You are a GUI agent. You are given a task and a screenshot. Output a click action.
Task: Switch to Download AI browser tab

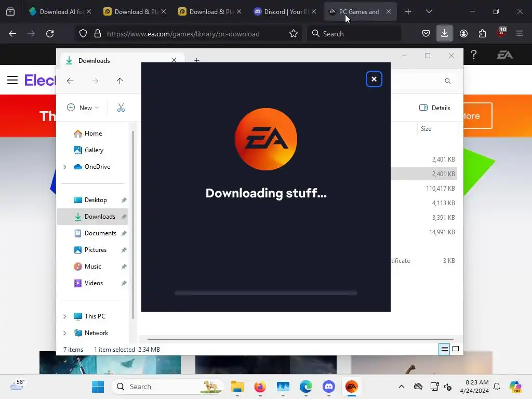point(60,11)
